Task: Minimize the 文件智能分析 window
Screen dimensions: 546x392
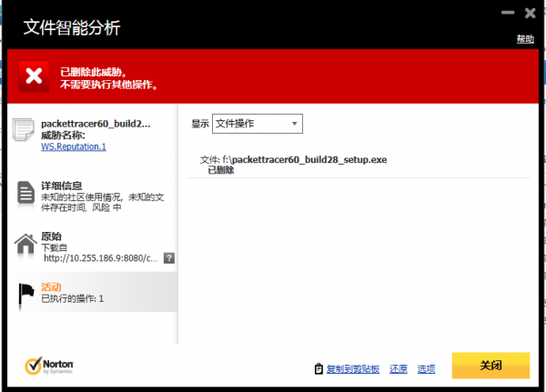Action: pos(508,13)
